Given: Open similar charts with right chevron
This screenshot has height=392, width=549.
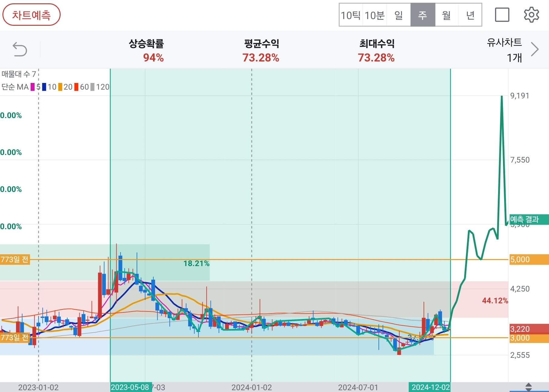Looking at the screenshot, I should 535,49.
